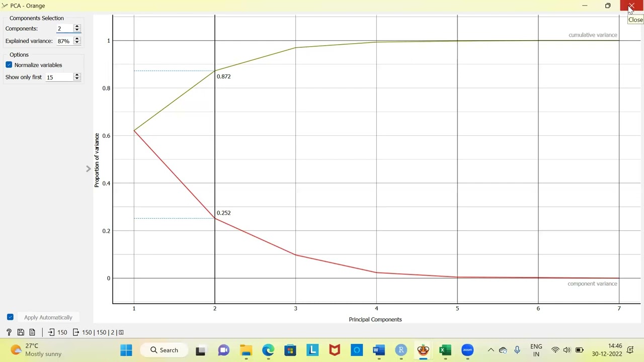Switch to Excel on the taskbar
Image resolution: width=644 pixels, height=362 pixels.
[445, 350]
